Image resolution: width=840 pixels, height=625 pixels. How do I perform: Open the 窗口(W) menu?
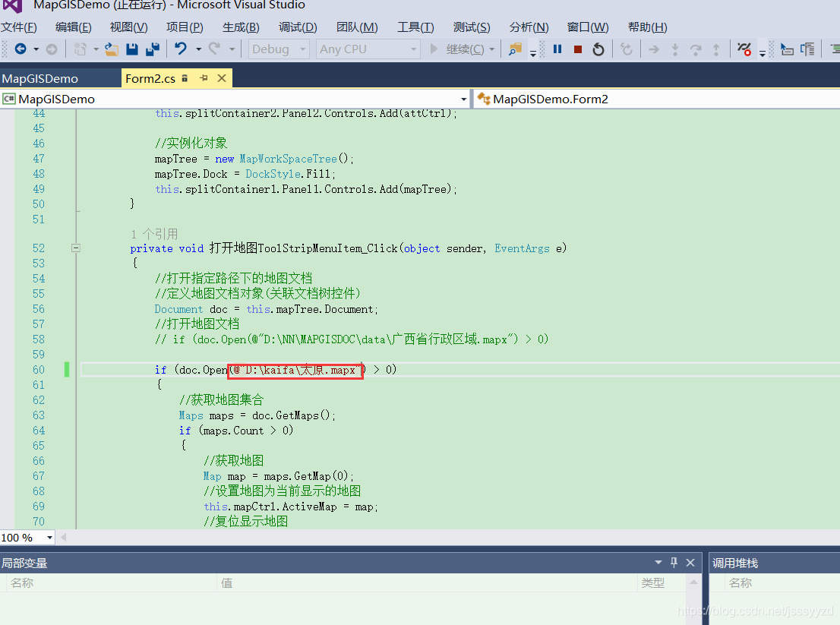[588, 27]
